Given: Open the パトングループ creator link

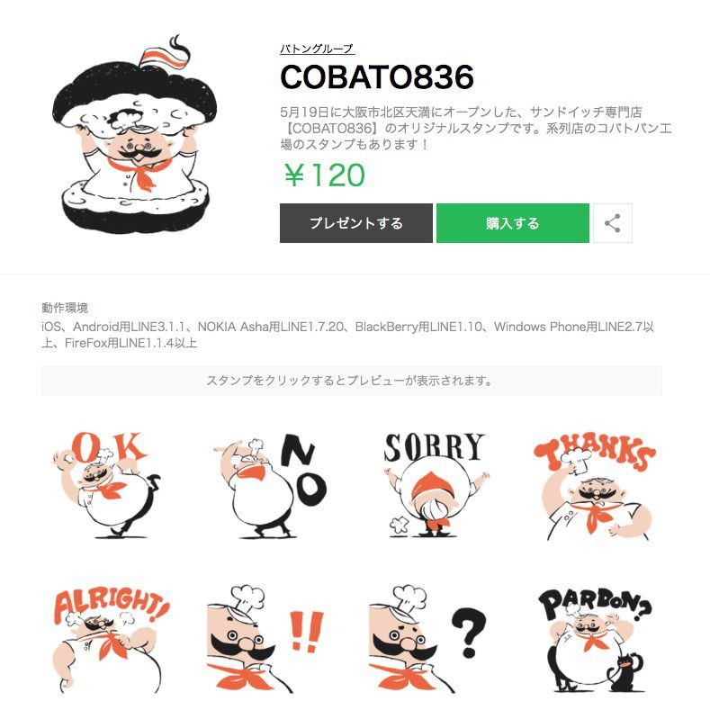Looking at the screenshot, I should (317, 49).
